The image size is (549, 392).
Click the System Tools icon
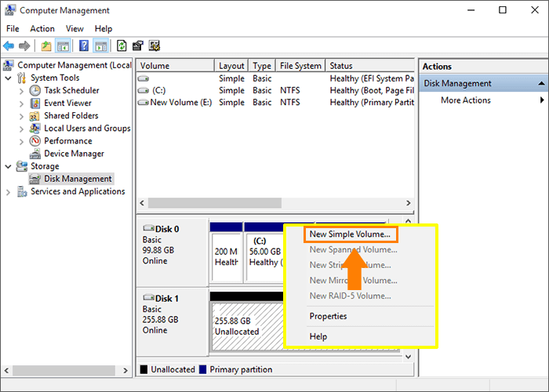tap(22, 78)
